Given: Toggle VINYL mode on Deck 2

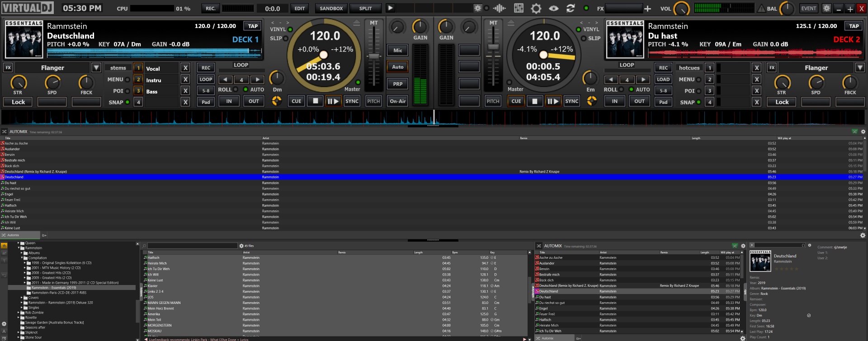Looking at the screenshot, I should [x=578, y=29].
